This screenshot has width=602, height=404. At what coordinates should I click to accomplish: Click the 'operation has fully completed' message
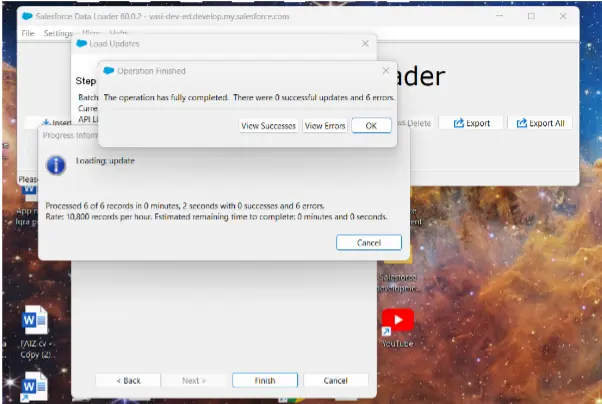(249, 98)
